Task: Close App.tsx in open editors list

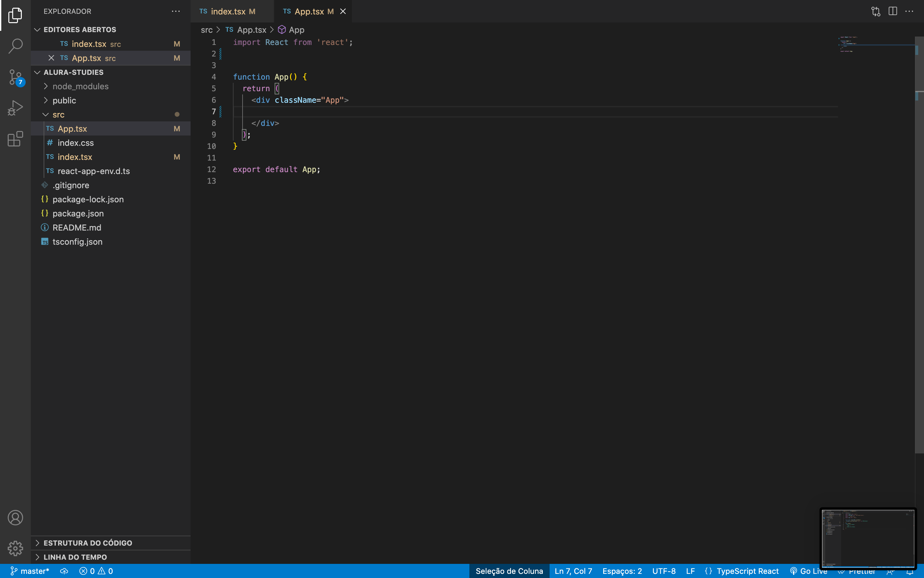Action: coord(51,58)
